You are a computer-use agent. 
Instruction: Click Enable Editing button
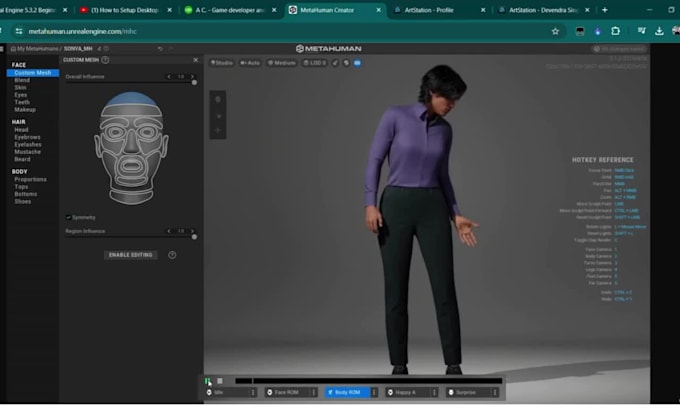pos(131,255)
